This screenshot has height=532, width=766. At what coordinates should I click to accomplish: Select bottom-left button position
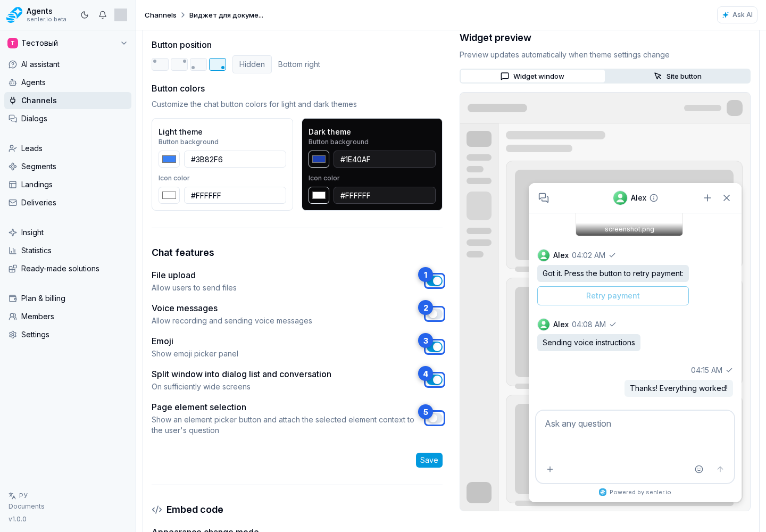pos(198,64)
